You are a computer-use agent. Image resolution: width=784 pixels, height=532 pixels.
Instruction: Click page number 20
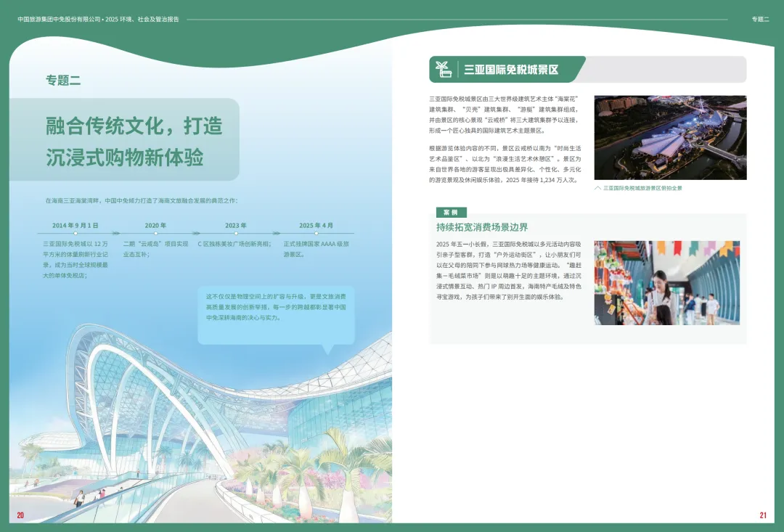pos(20,515)
